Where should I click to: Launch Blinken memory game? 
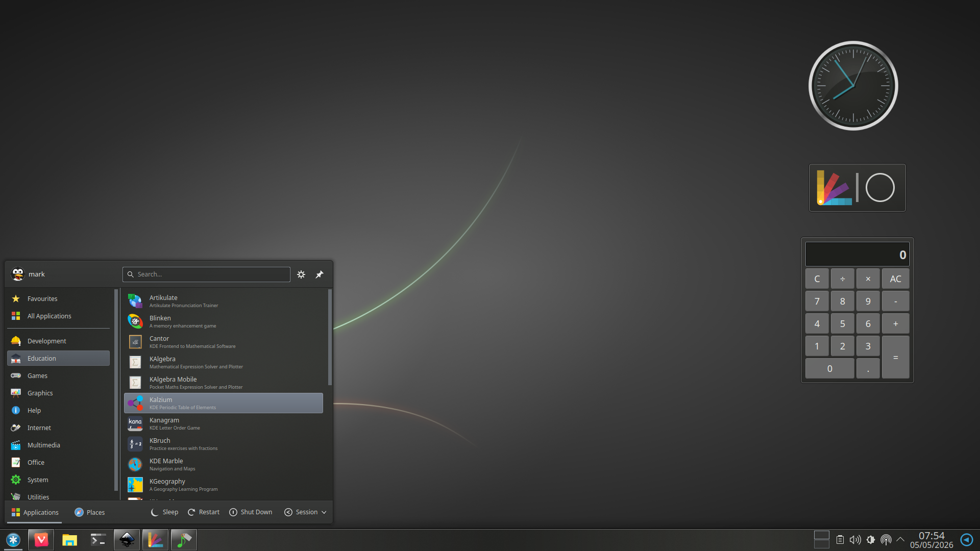[224, 321]
